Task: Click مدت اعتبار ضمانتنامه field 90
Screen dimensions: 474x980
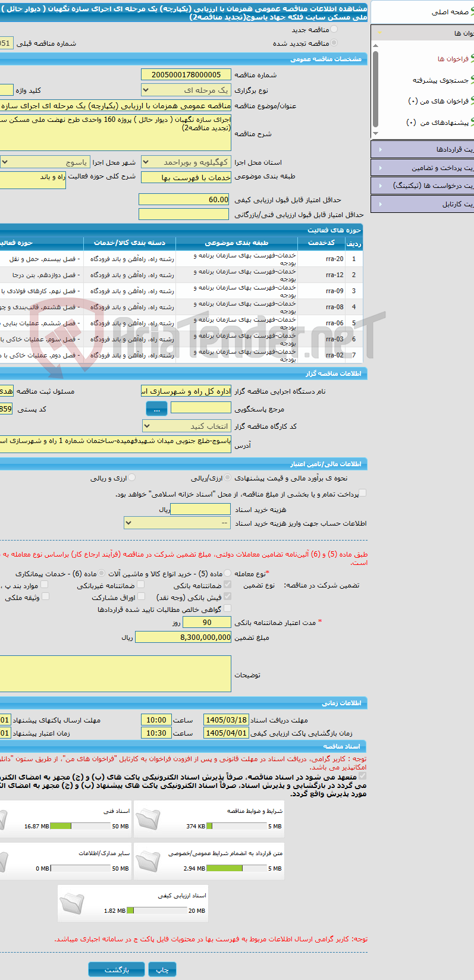Action: click(x=207, y=622)
